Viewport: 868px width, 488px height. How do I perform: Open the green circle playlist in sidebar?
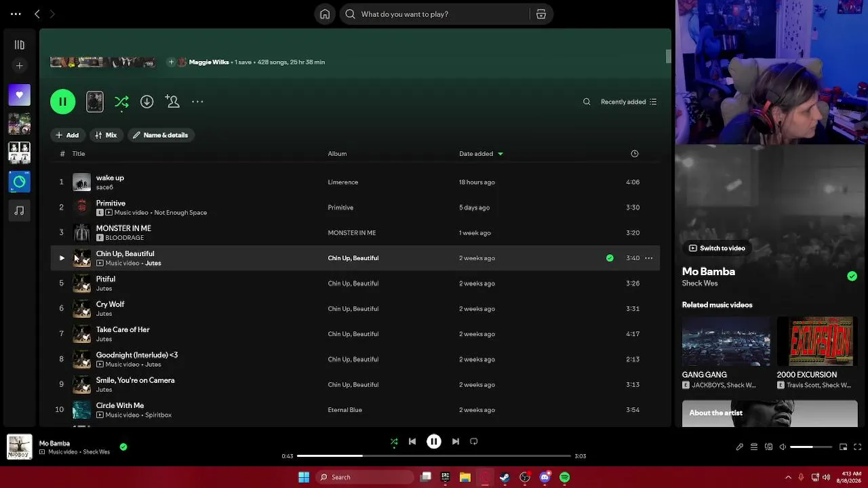coord(19,182)
